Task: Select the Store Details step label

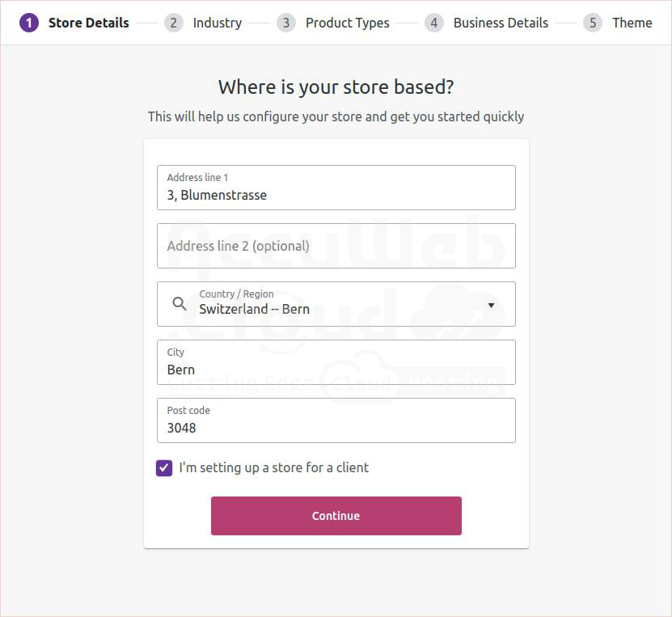Action: (88, 23)
